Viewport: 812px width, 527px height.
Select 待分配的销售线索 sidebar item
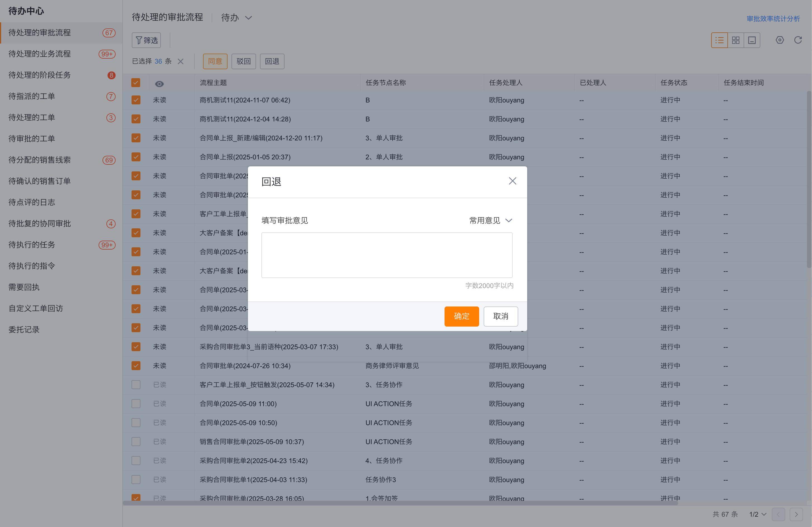(x=40, y=160)
